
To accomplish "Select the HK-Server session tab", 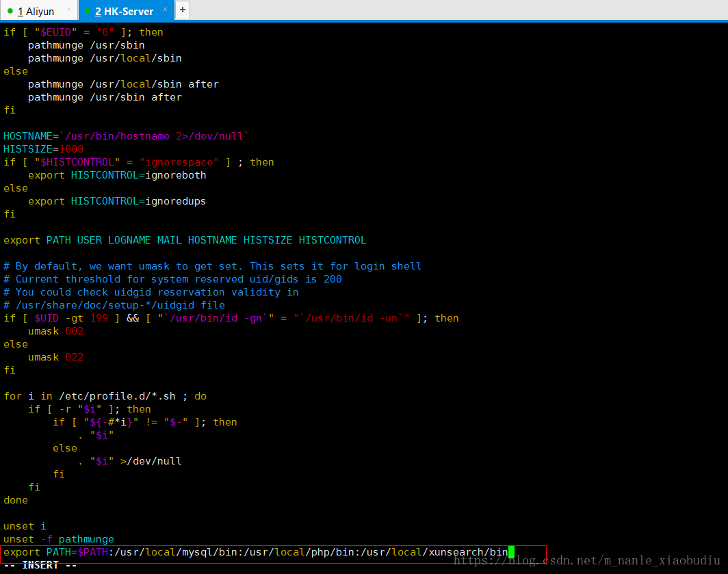I will pyautogui.click(x=125, y=11).
